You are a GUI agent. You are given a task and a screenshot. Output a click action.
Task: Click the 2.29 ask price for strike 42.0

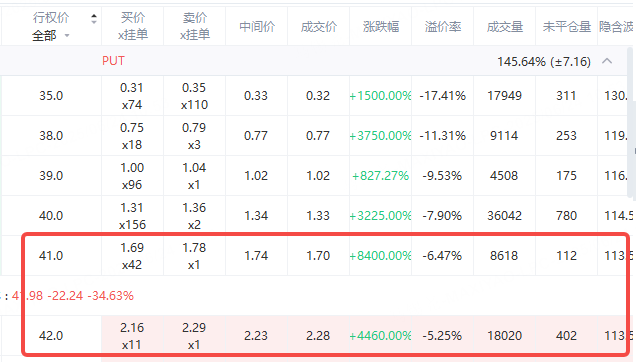(194, 328)
